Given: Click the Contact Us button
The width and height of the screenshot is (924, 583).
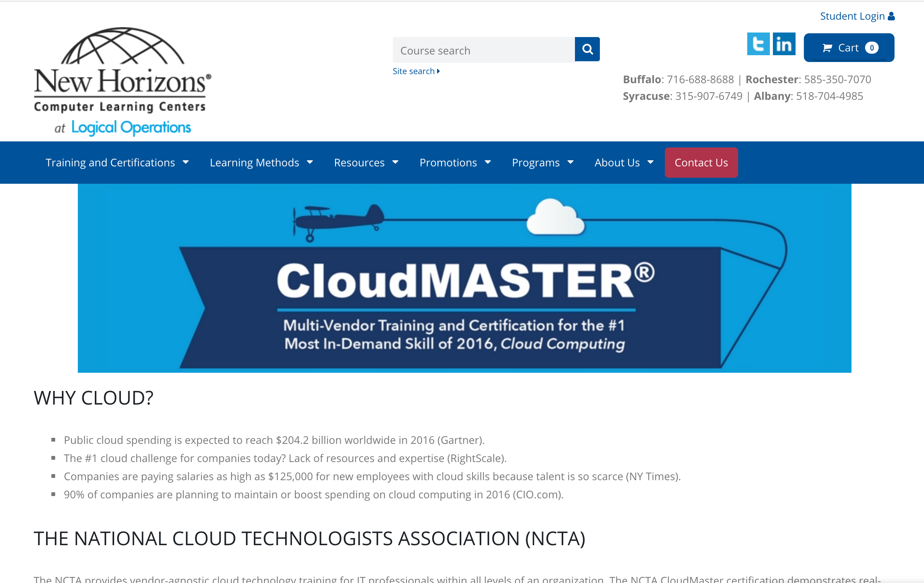Looking at the screenshot, I should 701,163.
